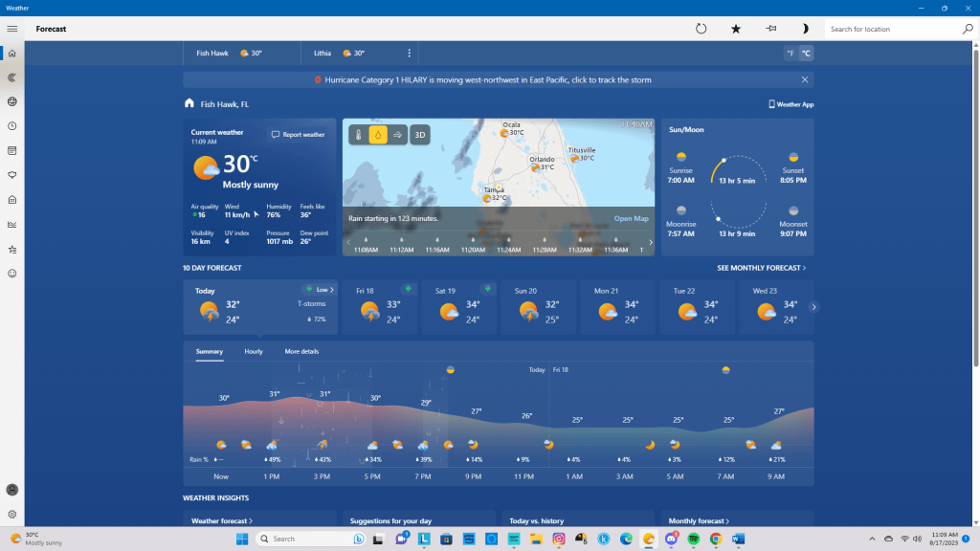Image resolution: width=980 pixels, height=551 pixels.
Task: Select the wind layer arrow on the map
Action: tap(398, 135)
